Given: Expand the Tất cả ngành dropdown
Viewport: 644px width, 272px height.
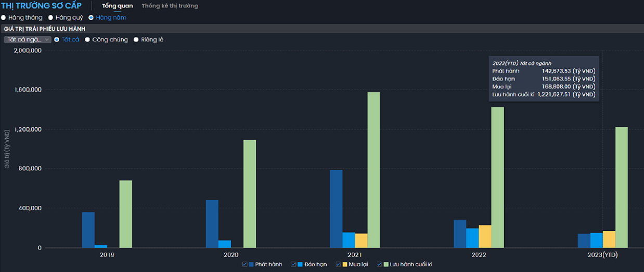Looking at the screenshot, I should [28, 40].
